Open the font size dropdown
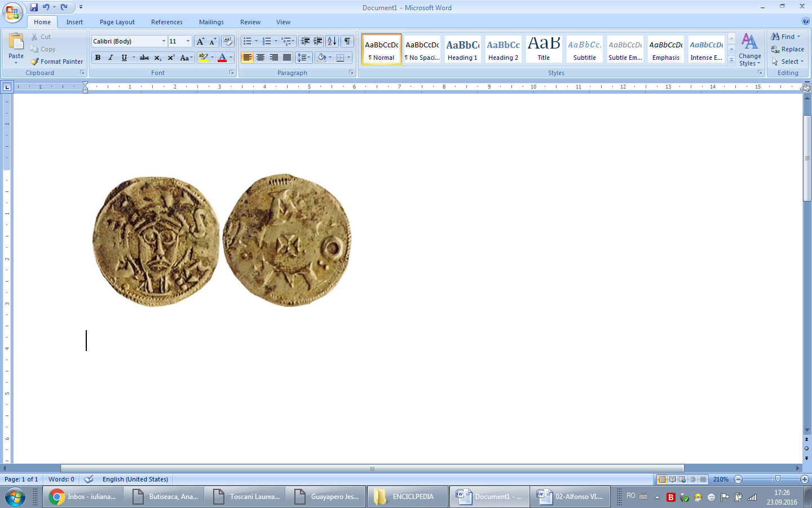812x508 pixels. pos(188,41)
